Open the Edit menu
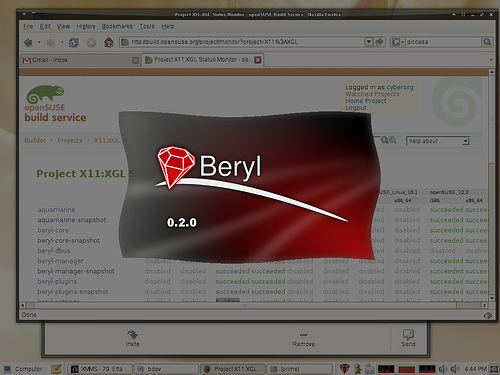 coord(45,26)
